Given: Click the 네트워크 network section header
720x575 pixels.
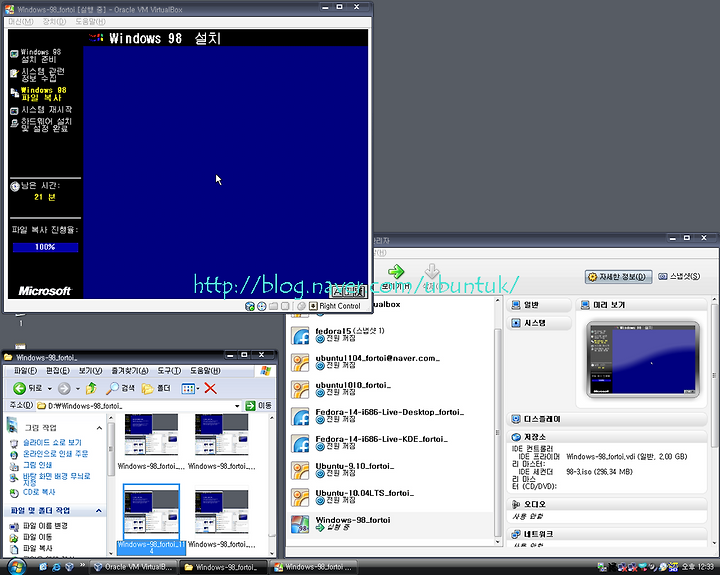Looking at the screenshot, I should [x=607, y=534].
